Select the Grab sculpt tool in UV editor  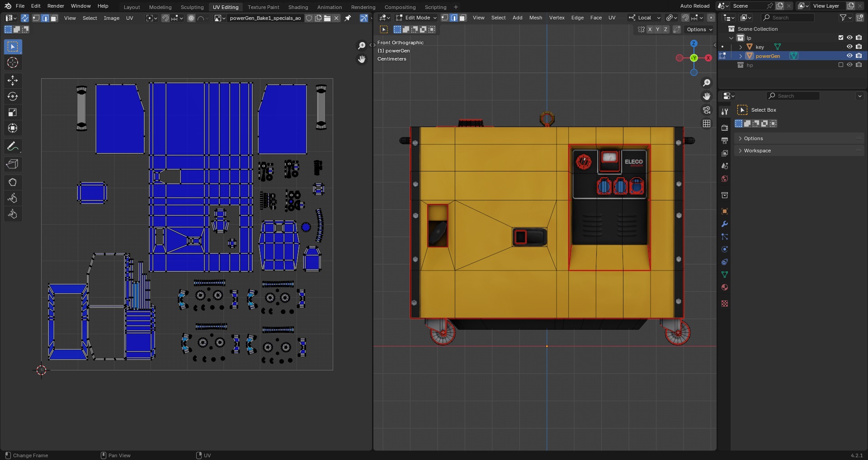pos(13,182)
